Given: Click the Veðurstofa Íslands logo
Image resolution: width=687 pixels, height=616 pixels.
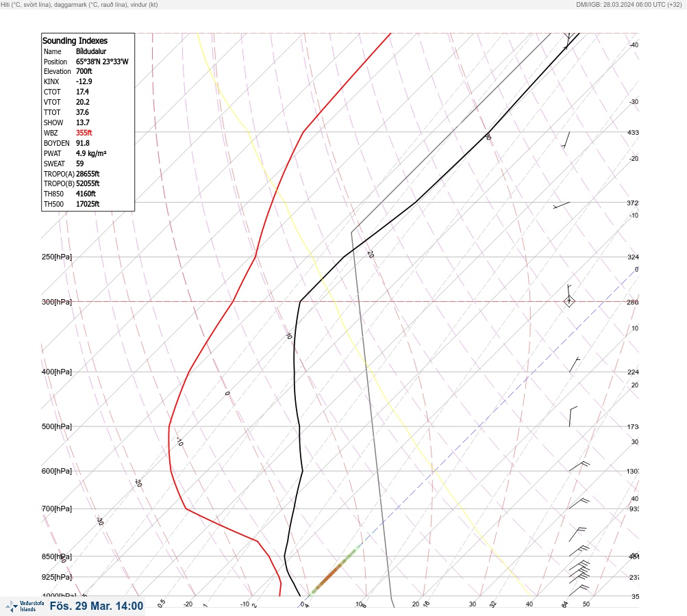Looking at the screenshot, I should (x=25, y=606).
